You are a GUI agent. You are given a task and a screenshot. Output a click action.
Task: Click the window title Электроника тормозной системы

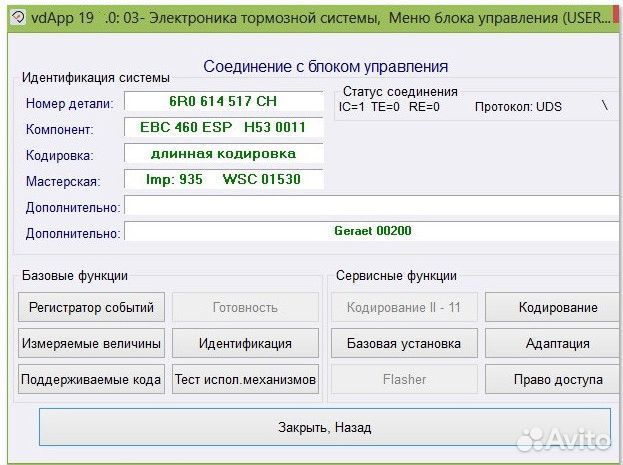tap(264, 18)
